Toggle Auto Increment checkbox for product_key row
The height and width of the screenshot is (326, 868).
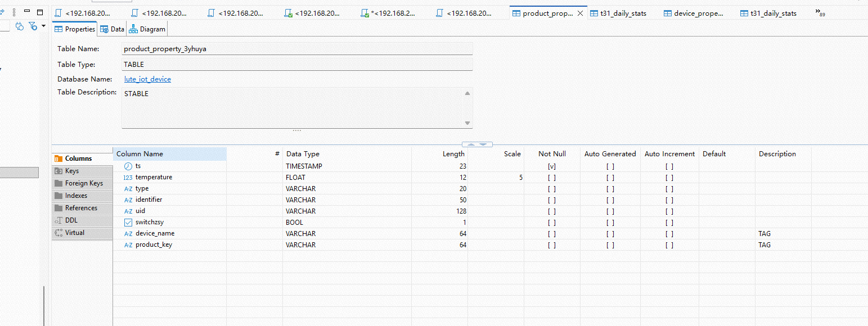pos(669,245)
